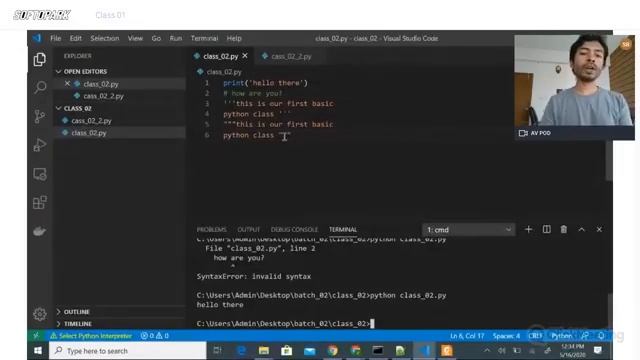Open Source Control view icon

click(40, 116)
